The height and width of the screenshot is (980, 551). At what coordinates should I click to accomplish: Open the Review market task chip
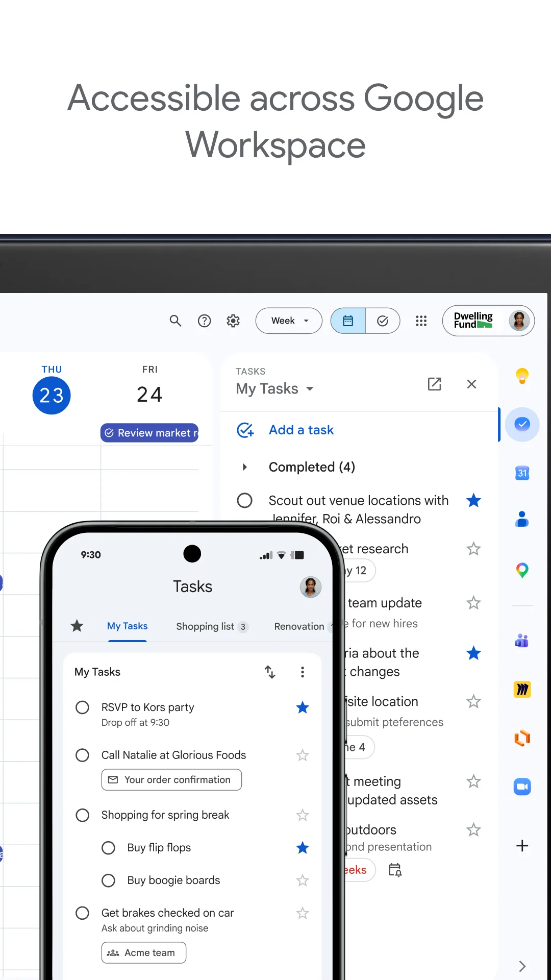[149, 433]
